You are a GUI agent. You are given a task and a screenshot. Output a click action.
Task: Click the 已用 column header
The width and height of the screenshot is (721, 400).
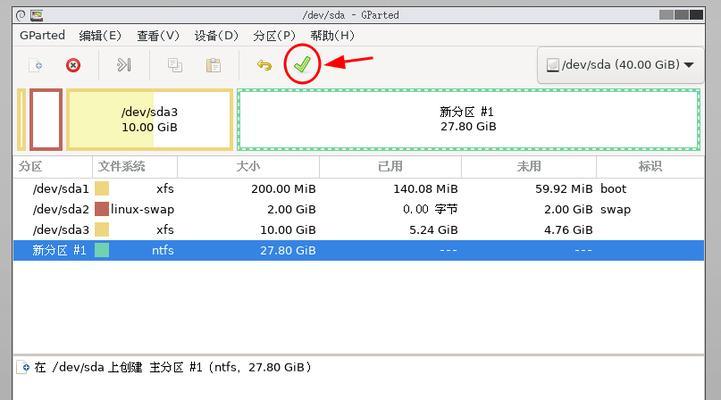tap(390, 166)
